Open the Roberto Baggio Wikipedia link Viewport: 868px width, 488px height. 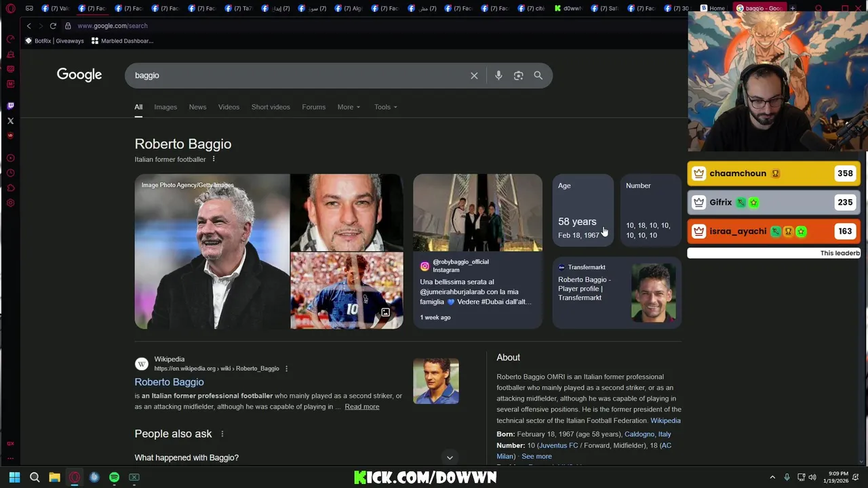(169, 382)
